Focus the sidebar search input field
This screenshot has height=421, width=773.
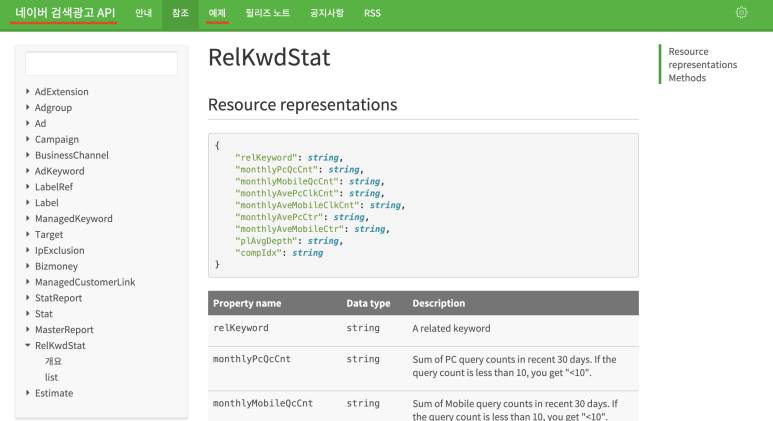101,64
